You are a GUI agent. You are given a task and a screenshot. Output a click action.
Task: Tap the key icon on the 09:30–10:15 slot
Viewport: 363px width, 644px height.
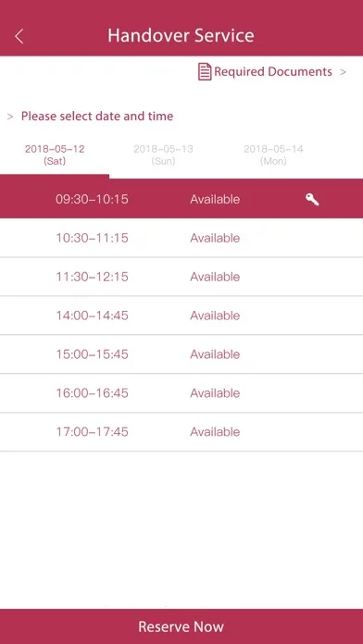tap(312, 200)
